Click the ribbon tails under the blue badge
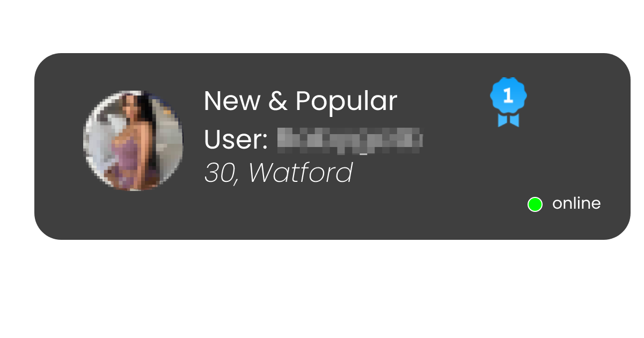This screenshot has height=338, width=644. 508,120
